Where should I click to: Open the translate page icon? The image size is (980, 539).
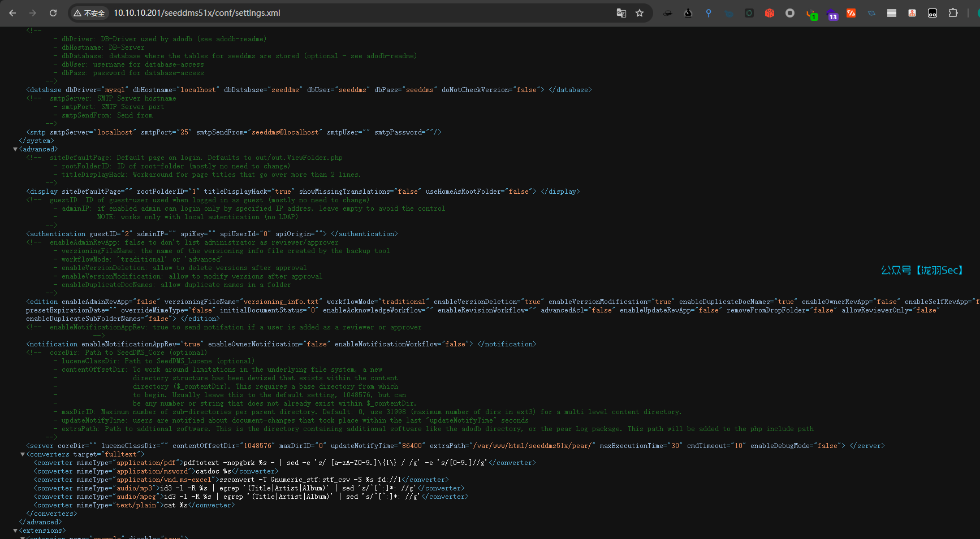pyautogui.click(x=621, y=13)
